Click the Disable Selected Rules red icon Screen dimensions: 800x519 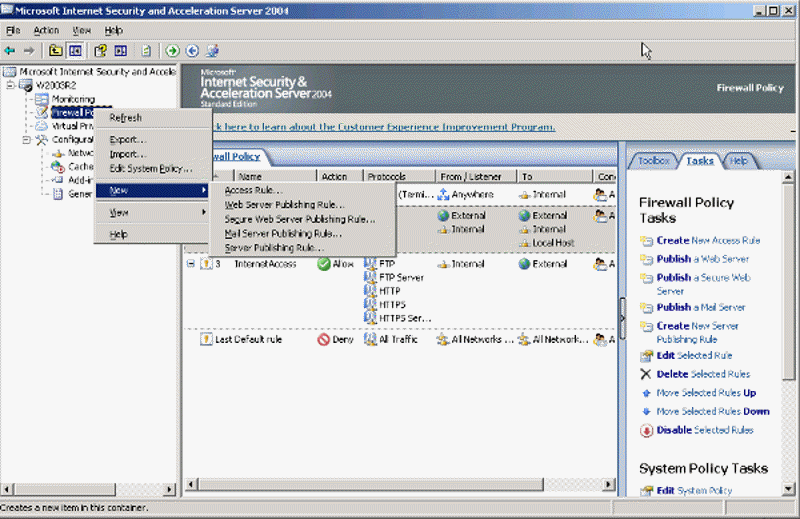click(x=646, y=431)
